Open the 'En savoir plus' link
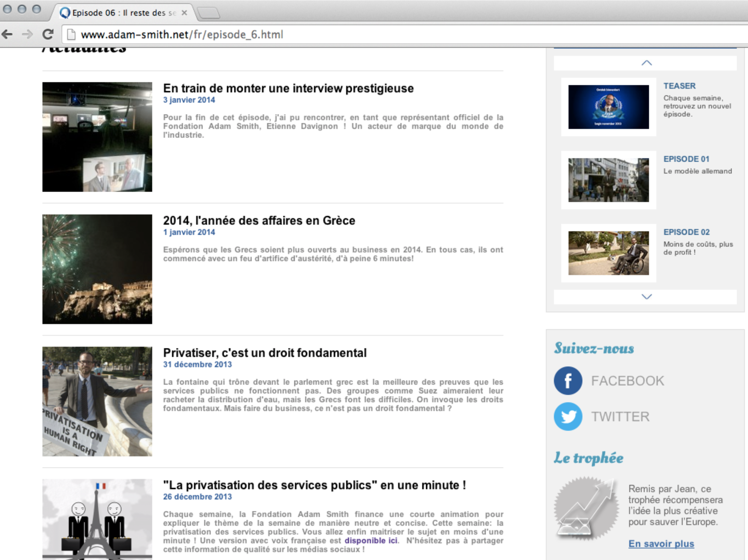748x560 pixels. 661,543
